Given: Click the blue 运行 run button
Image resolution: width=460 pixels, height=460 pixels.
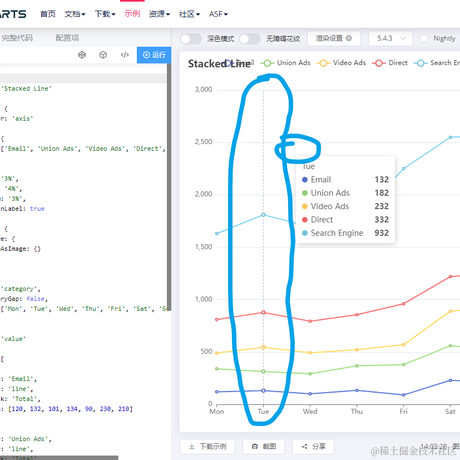Looking at the screenshot, I should pos(154,55).
